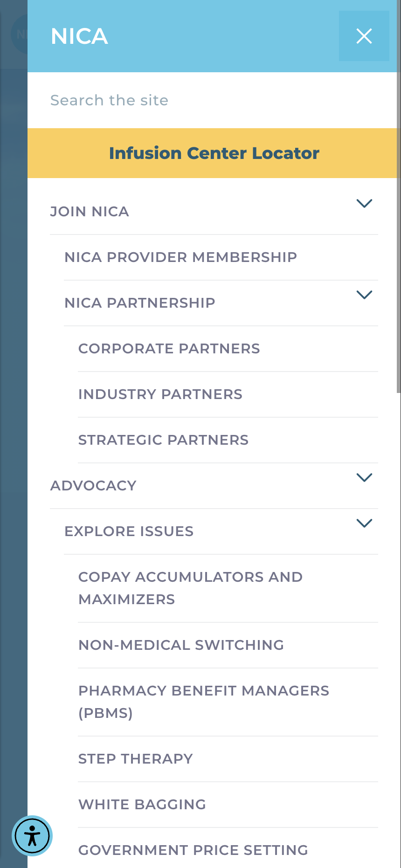The width and height of the screenshot is (401, 868).
Task: Open Corporate Partners page
Action: [169, 349]
